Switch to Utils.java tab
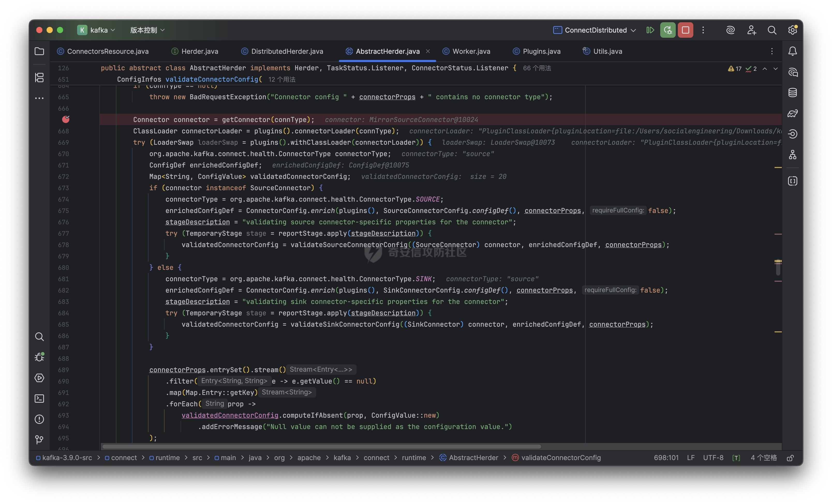Screen dimensions: 832x504 [602, 51]
